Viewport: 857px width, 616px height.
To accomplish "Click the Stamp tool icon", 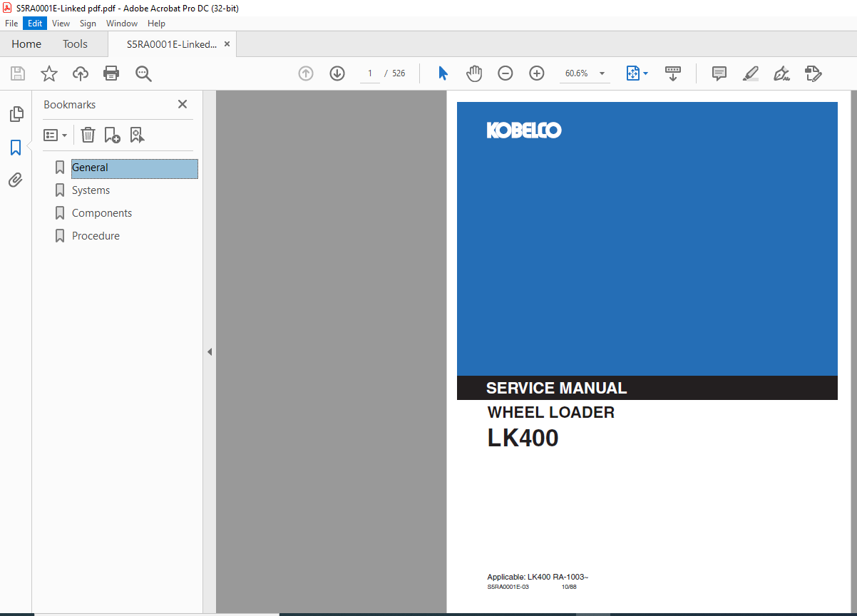I will [814, 73].
